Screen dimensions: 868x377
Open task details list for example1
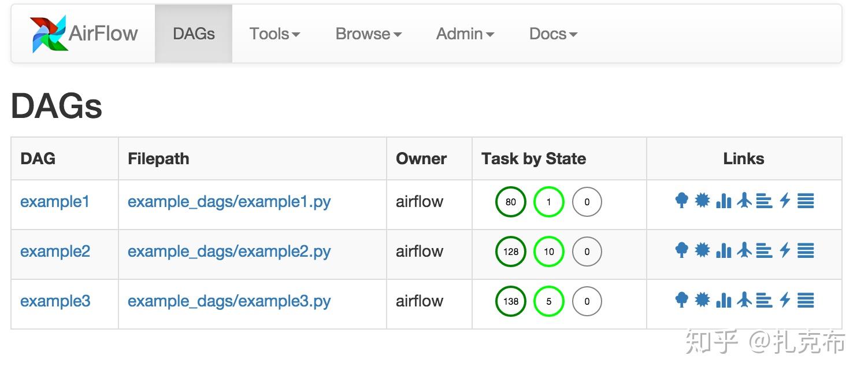coord(806,201)
